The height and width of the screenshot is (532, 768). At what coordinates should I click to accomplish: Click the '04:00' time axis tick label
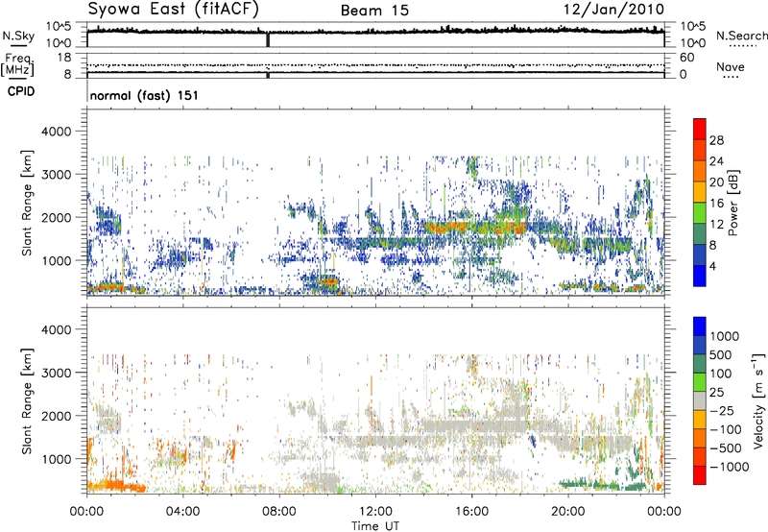coord(182,512)
